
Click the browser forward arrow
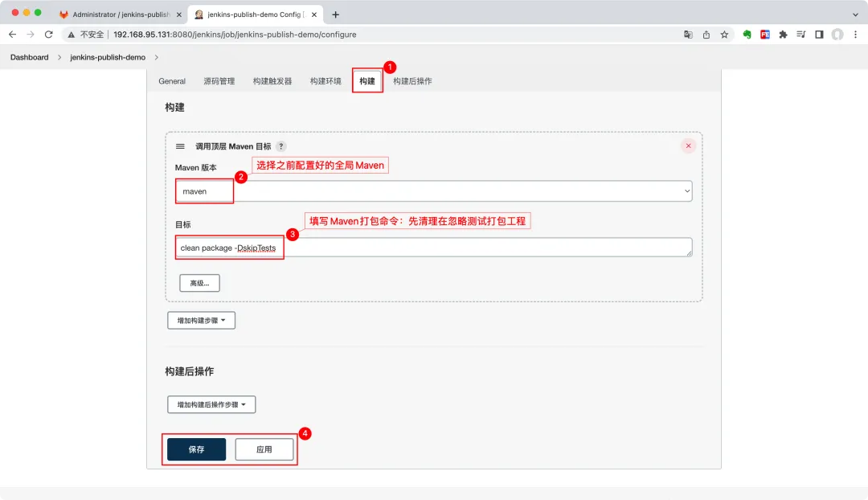coord(31,35)
